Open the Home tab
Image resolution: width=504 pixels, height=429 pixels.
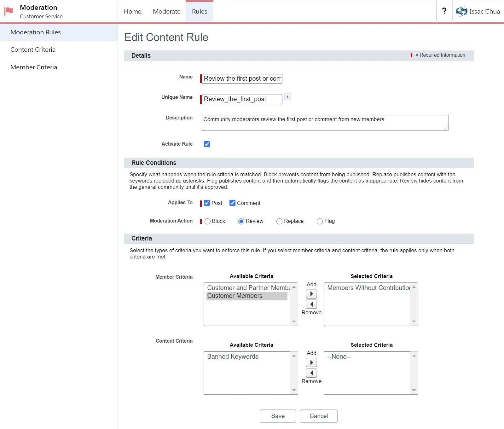(x=133, y=11)
